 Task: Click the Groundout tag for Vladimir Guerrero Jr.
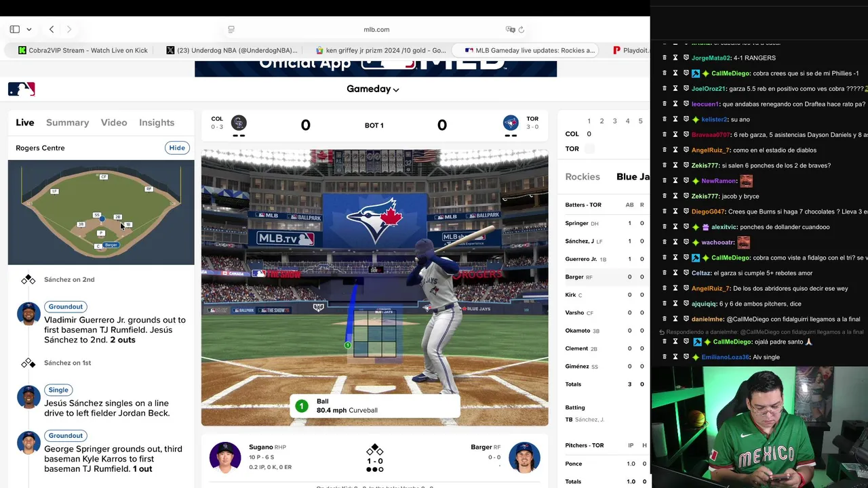(x=66, y=306)
